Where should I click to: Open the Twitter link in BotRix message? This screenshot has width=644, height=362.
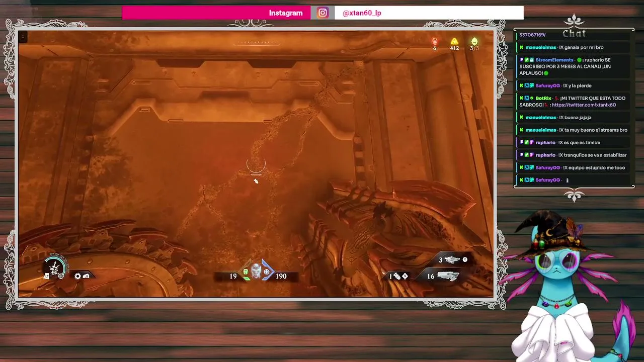(x=584, y=105)
